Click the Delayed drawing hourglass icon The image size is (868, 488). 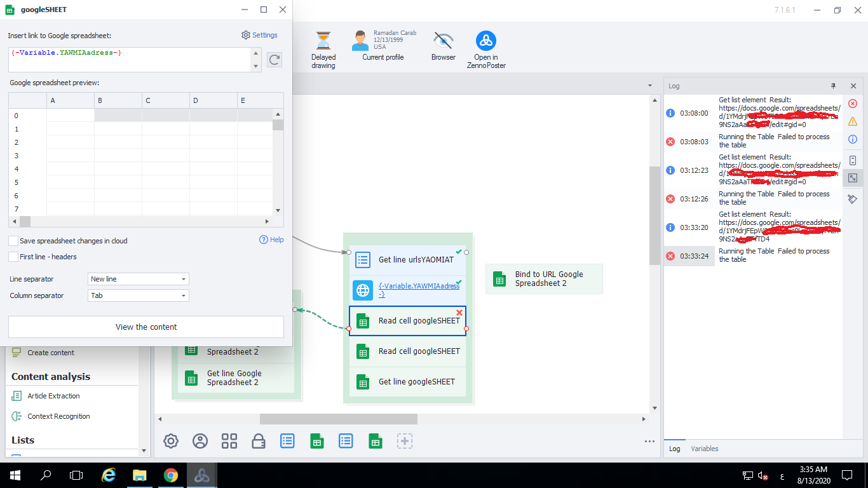323,41
